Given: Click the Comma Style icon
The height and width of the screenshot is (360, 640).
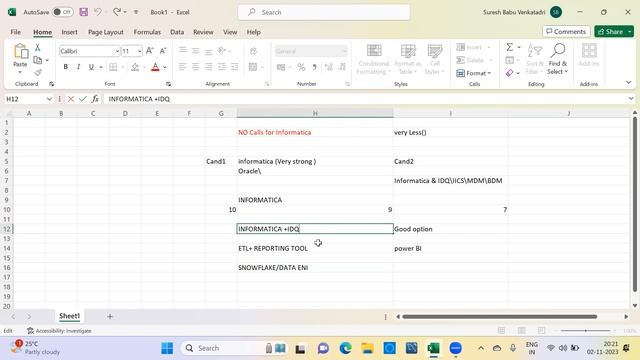Looking at the screenshot, I should point(314,67).
